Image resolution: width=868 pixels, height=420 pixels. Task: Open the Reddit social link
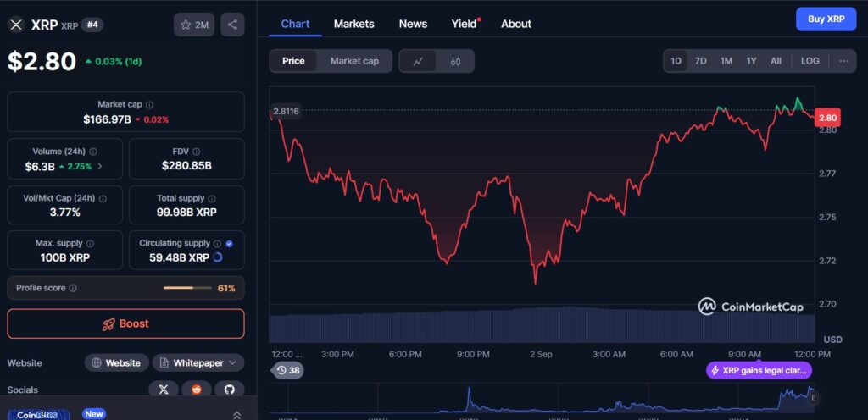pyautogui.click(x=197, y=389)
